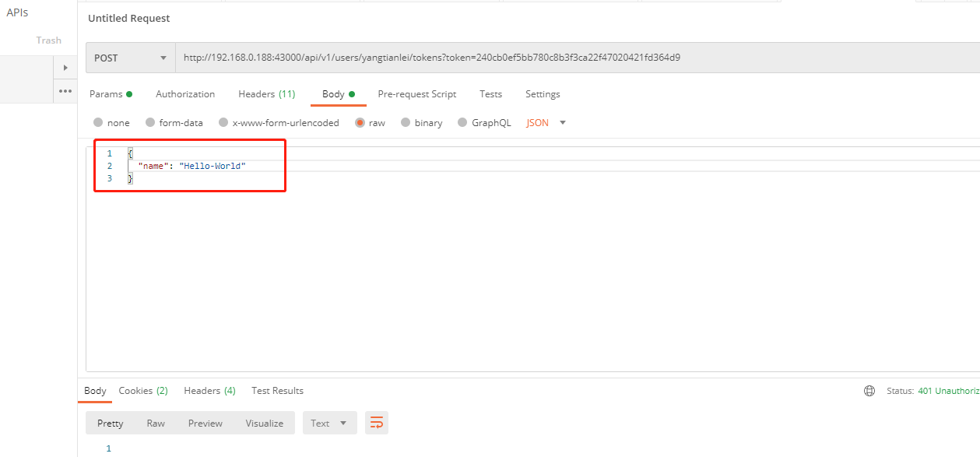
Task: Open the JSON body format dropdown
Action: (546, 122)
